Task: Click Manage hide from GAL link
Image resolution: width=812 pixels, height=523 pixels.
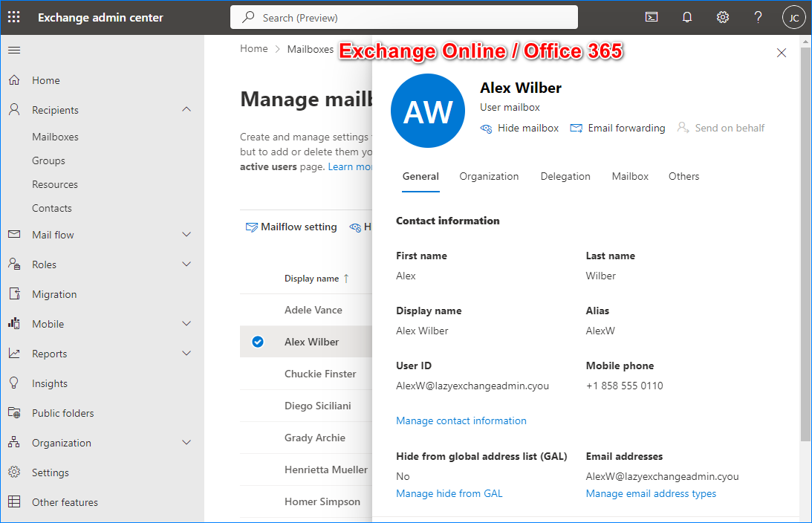Action: 449,493
